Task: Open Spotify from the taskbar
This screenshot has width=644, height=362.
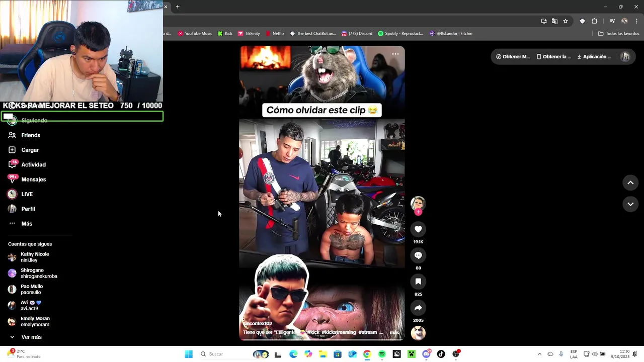Action: [x=382, y=354]
